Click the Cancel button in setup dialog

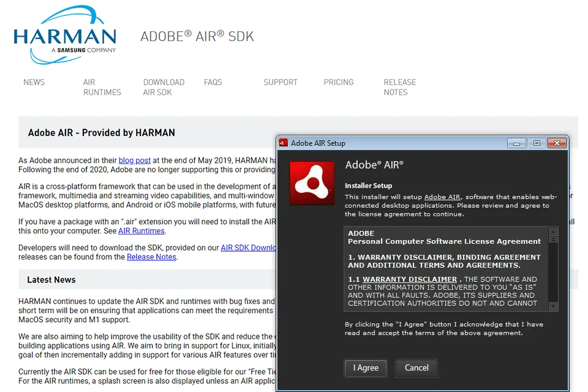[417, 368]
